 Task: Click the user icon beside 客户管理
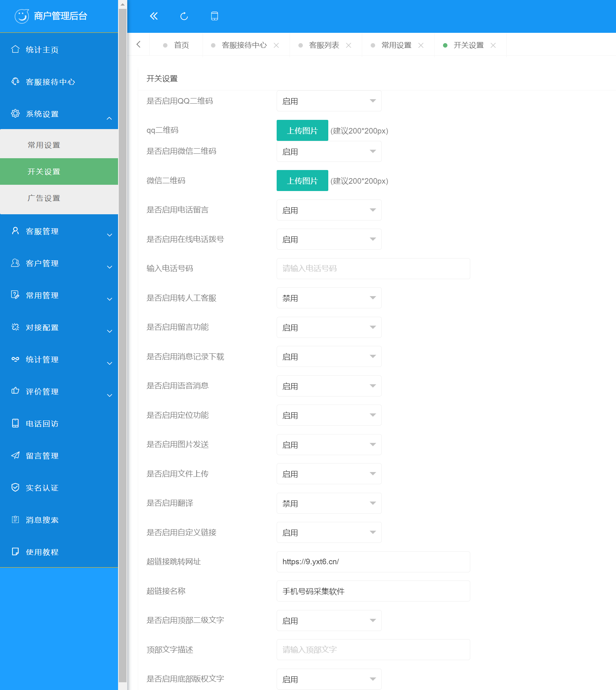point(15,263)
